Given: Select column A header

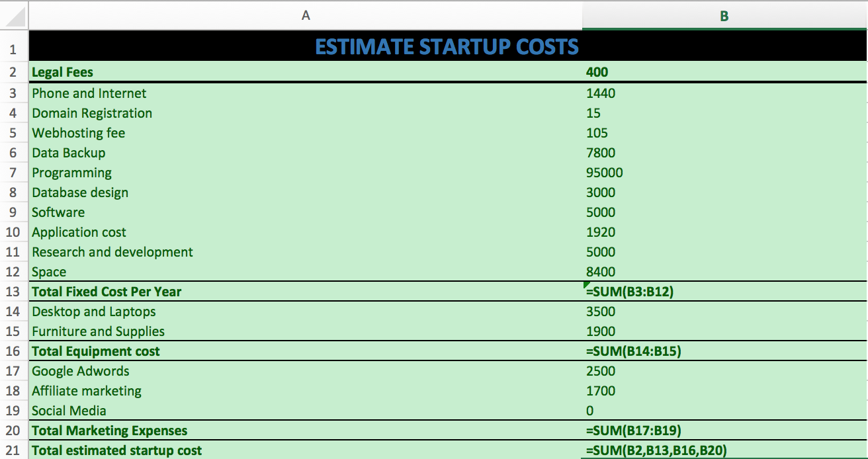Looking at the screenshot, I should tap(305, 16).
